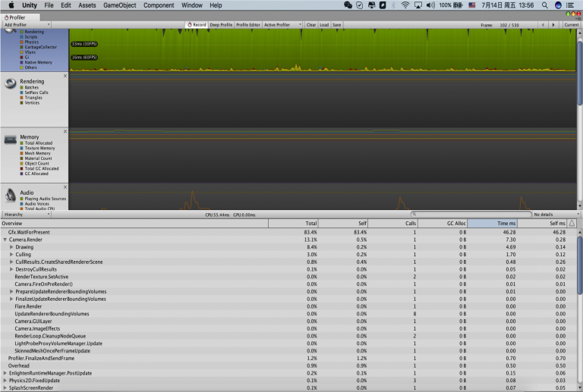The width and height of the screenshot is (583, 392).
Task: Toggle the Total Allocated color swatch
Action: tap(21, 143)
